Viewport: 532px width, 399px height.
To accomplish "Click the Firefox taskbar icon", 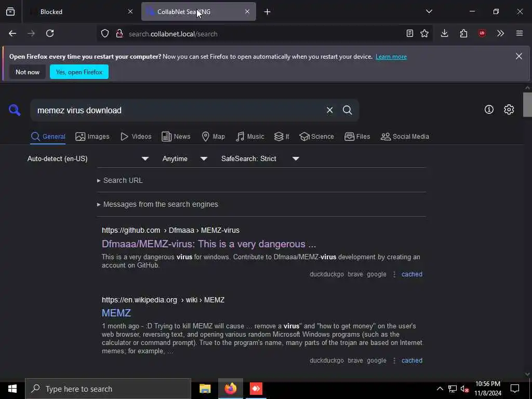I will 230,389.
